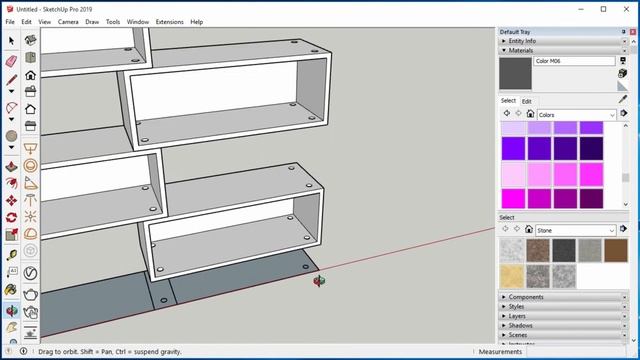Switch to Top view icon

point(31,58)
